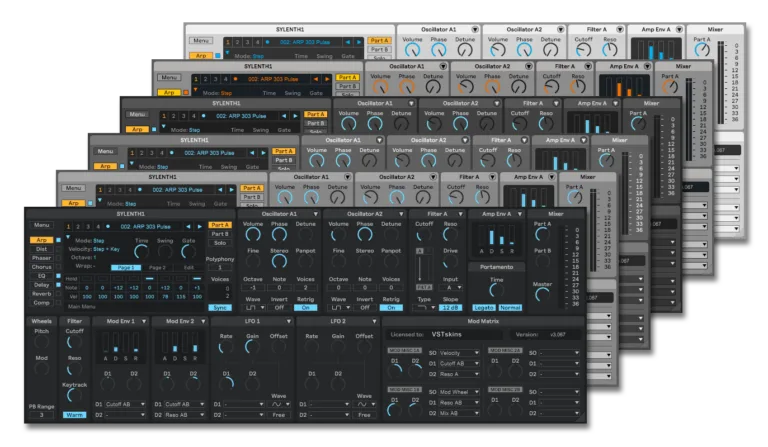
Task: Adjust Oscillator A1 Stereo knob
Action: point(279,261)
